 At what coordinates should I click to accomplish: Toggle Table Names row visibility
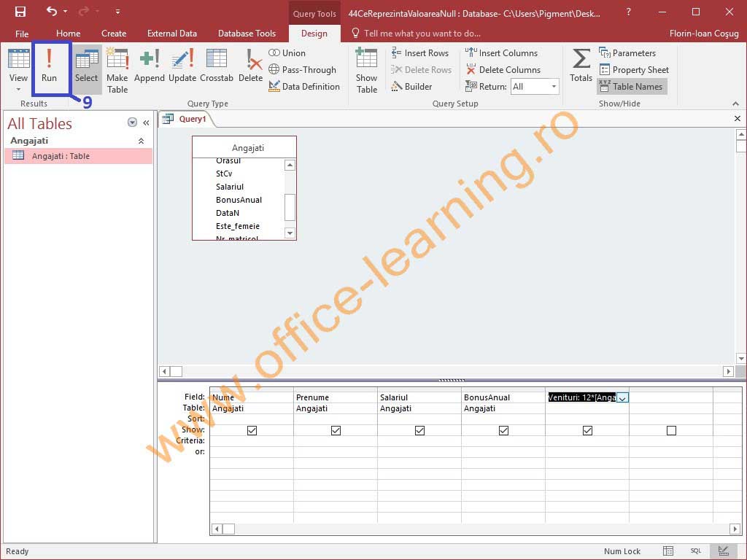click(631, 86)
